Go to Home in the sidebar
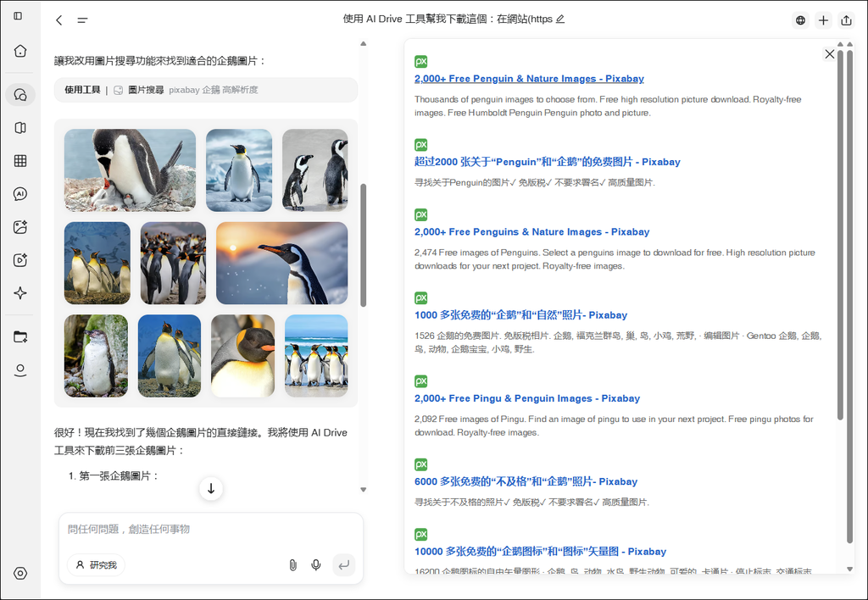868x600 pixels. coord(20,51)
